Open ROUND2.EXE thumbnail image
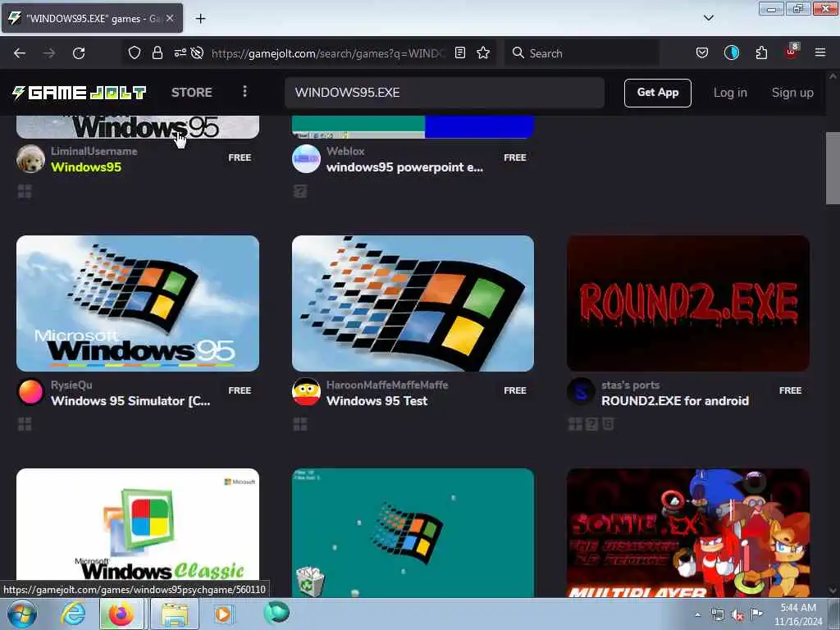Screen dimensions: 840x630 pos(688,304)
